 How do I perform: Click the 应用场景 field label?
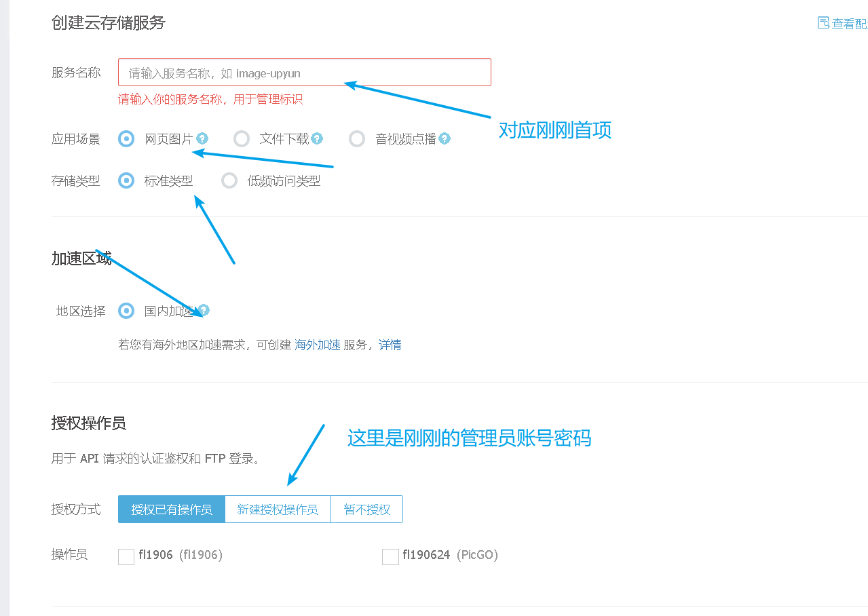pos(76,139)
